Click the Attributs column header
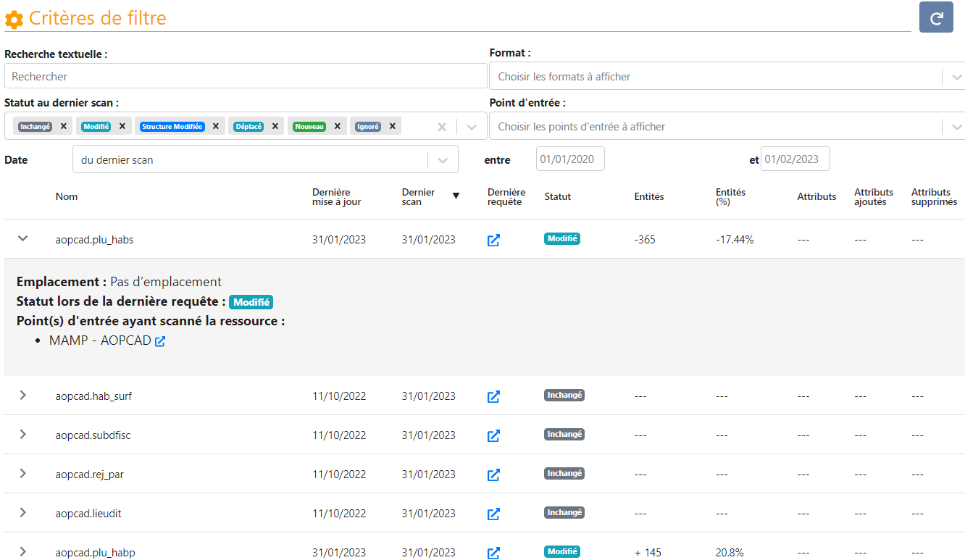Screen dimensions: 965x560 (x=816, y=196)
